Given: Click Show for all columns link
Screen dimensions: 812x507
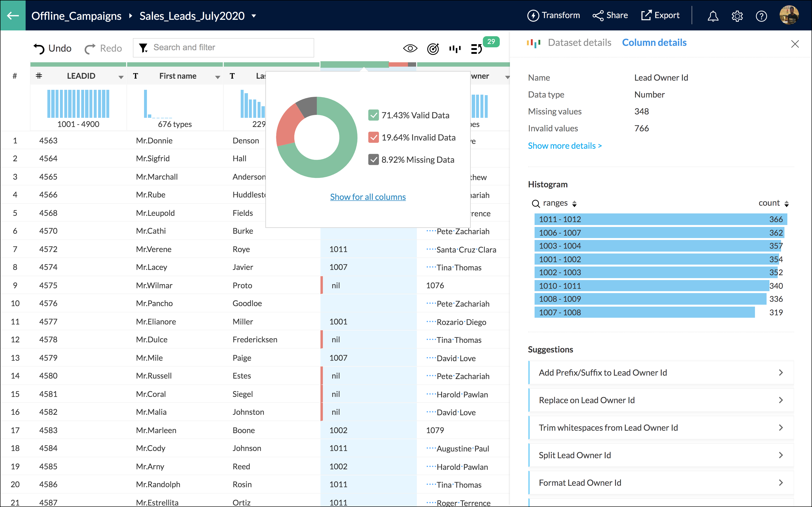Looking at the screenshot, I should pyautogui.click(x=368, y=197).
